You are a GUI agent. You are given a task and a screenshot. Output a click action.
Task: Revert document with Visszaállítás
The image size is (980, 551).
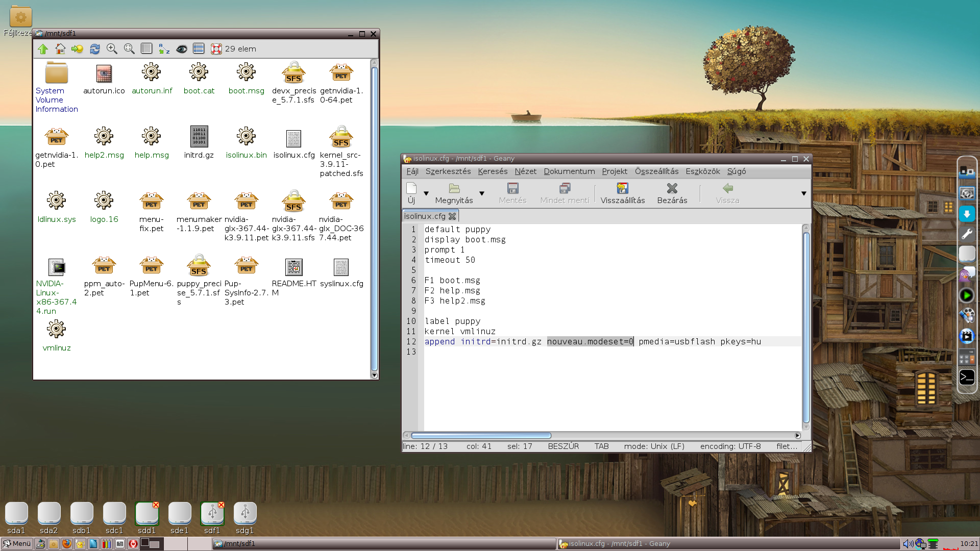click(622, 193)
